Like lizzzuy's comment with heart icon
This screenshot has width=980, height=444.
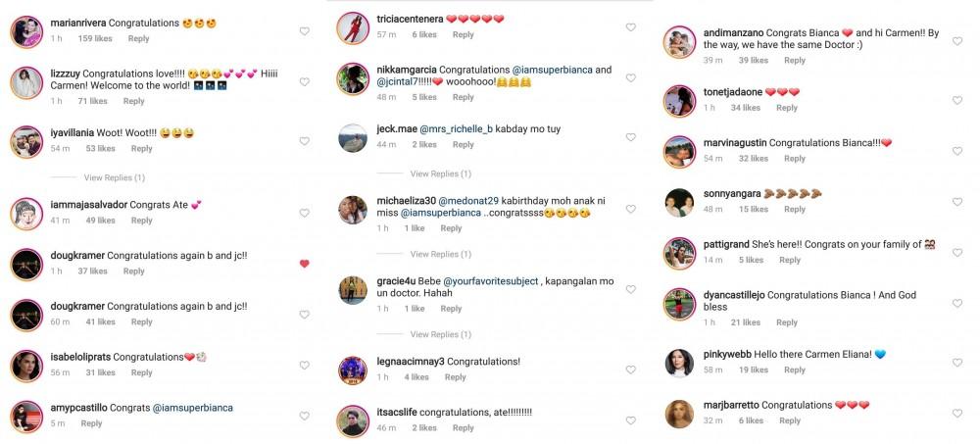[x=305, y=82]
